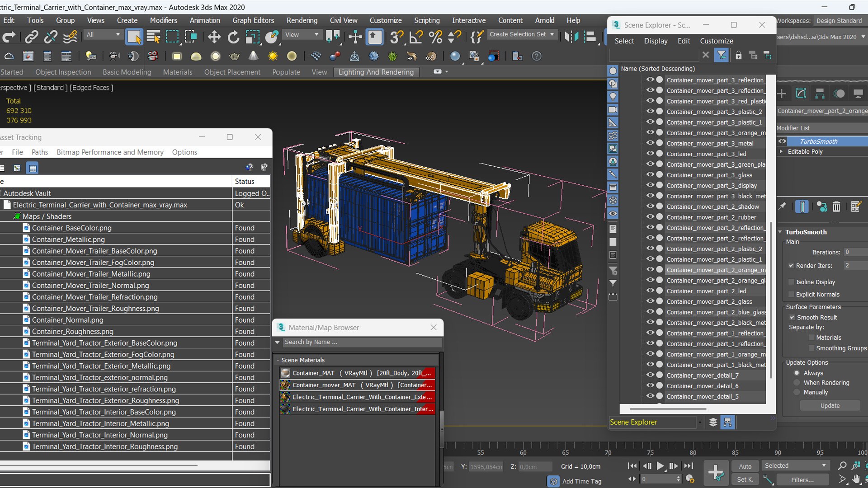Collapse the Scene Materials group

pyautogui.click(x=278, y=360)
